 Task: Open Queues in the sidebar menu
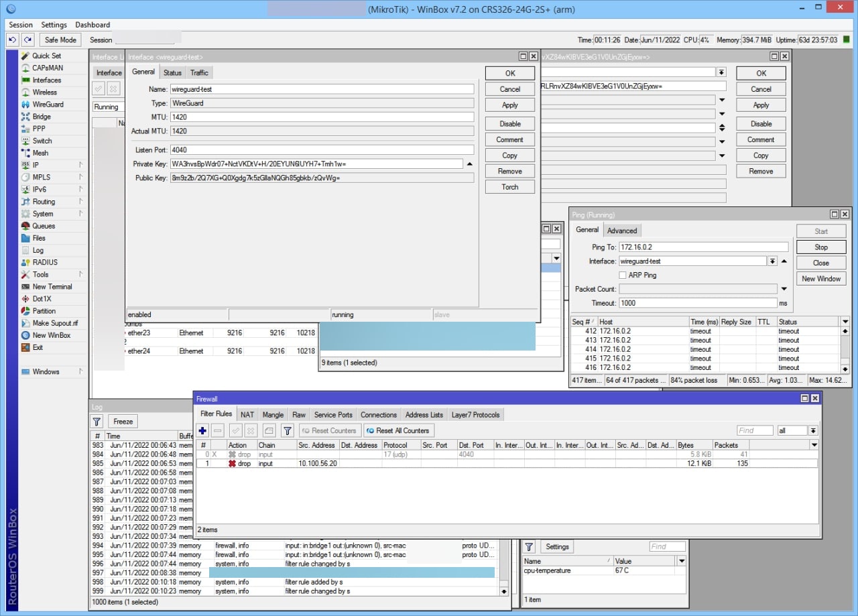(44, 226)
